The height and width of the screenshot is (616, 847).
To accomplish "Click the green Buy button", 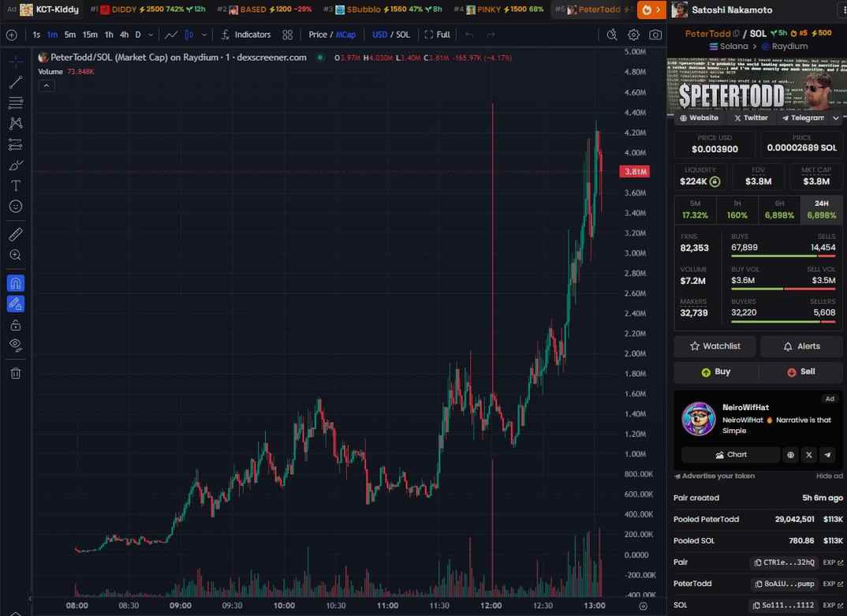I will tap(716, 371).
